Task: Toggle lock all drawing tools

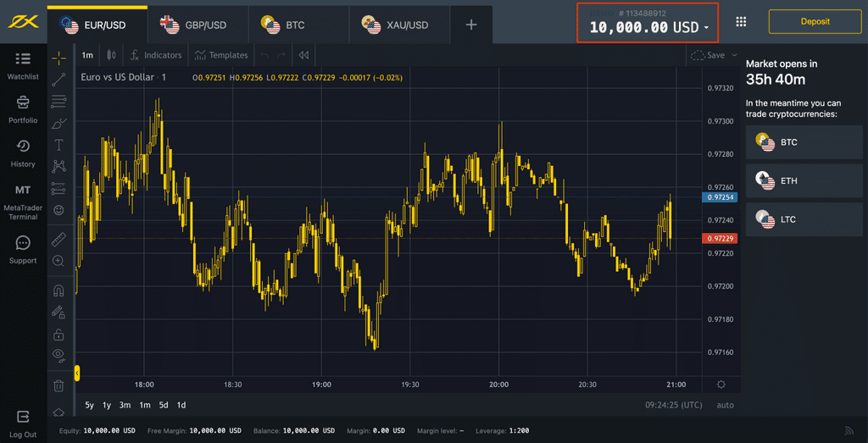Action: (x=58, y=334)
